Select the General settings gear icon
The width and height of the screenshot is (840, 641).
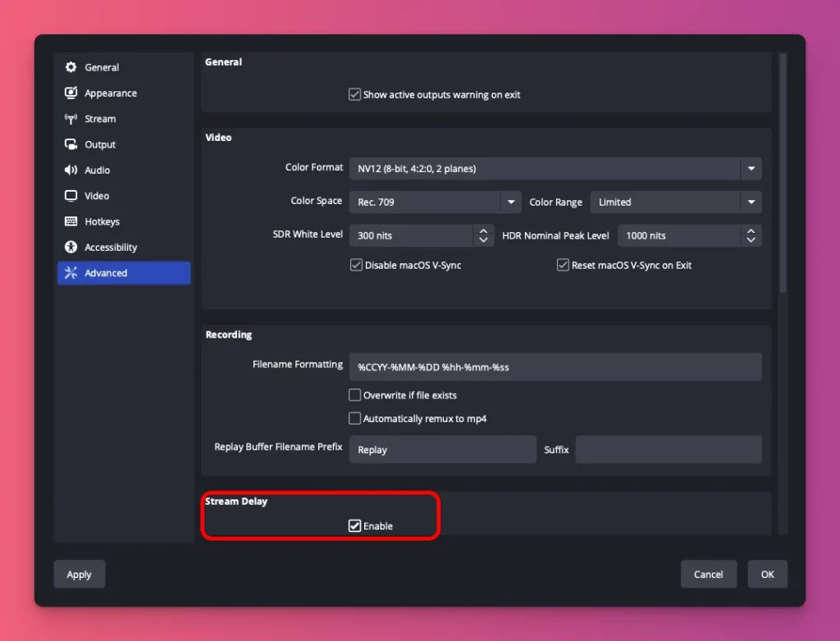[71, 67]
